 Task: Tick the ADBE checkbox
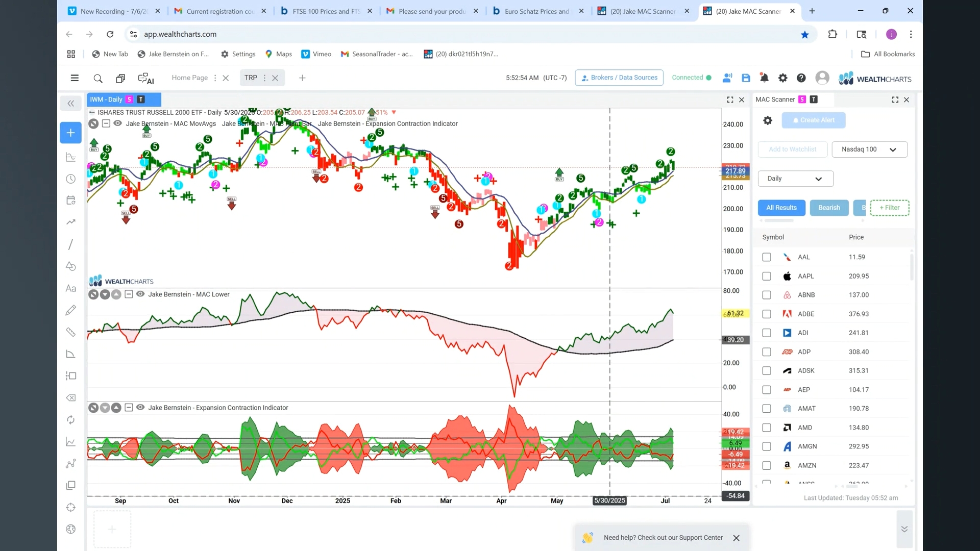pyautogui.click(x=767, y=314)
